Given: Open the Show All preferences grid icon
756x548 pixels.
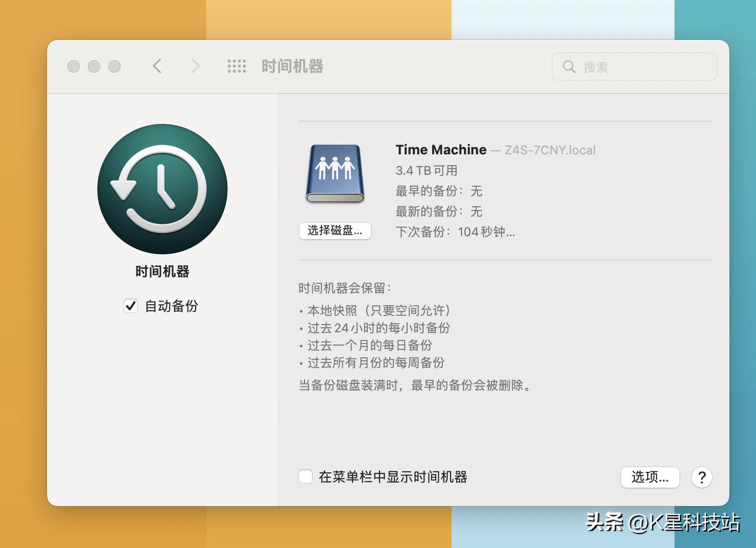Looking at the screenshot, I should 235,66.
